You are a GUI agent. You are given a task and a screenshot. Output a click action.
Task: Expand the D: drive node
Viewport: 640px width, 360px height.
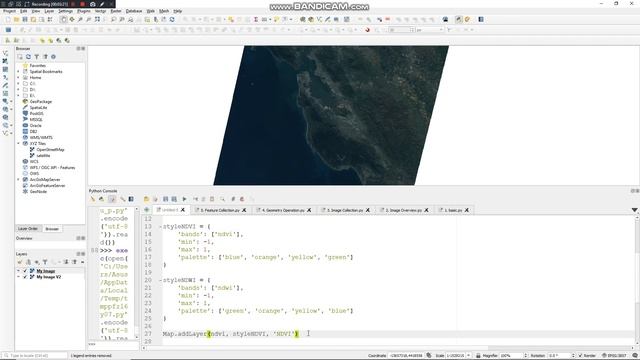18,90
